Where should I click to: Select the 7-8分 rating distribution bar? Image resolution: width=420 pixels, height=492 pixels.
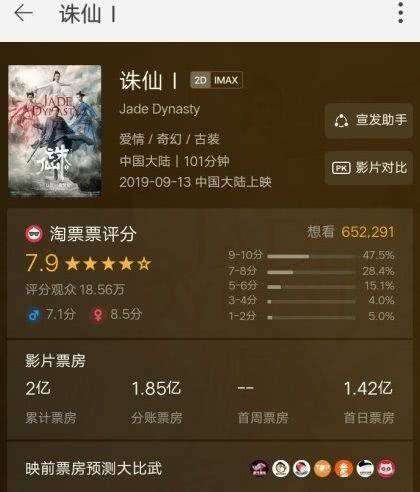tap(311, 272)
